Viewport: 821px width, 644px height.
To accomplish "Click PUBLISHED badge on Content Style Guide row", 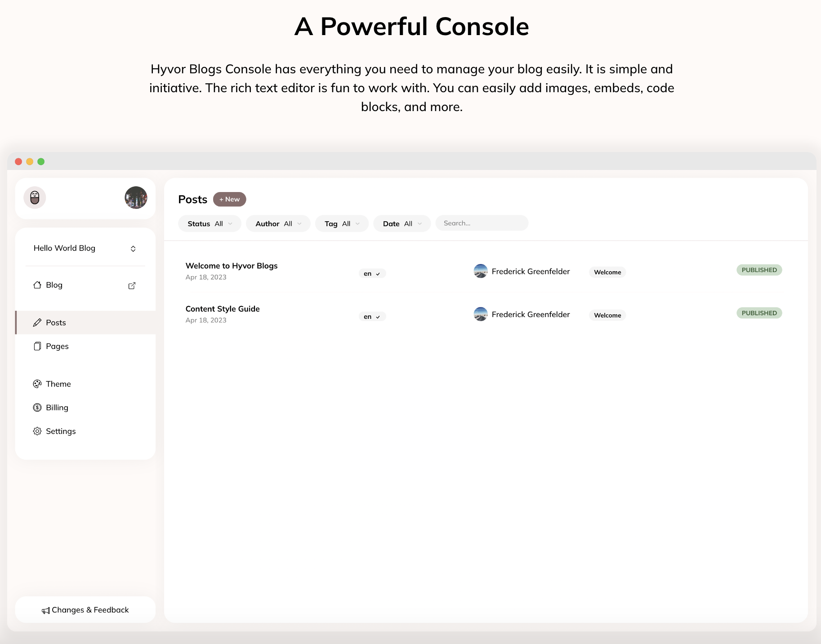I will tap(759, 313).
